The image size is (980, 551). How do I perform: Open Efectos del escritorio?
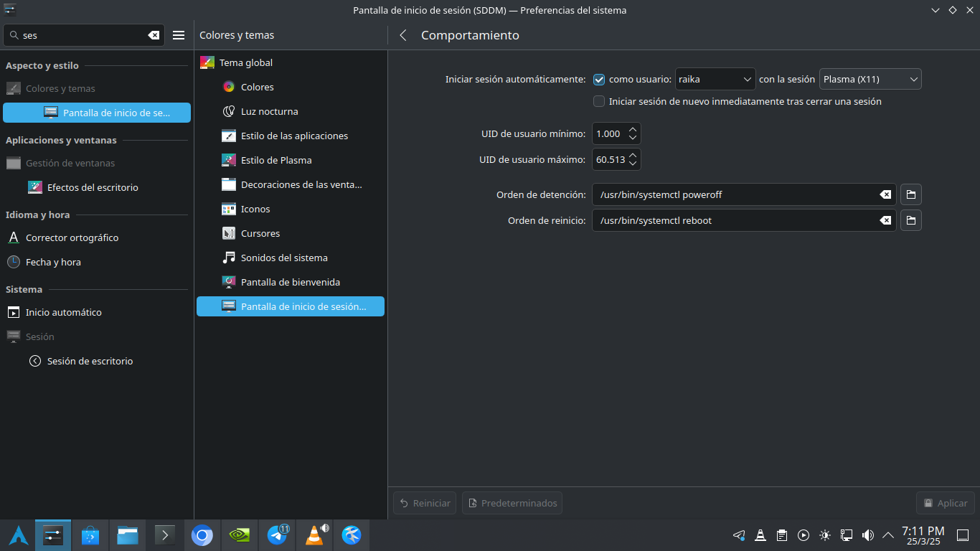pos(97,187)
